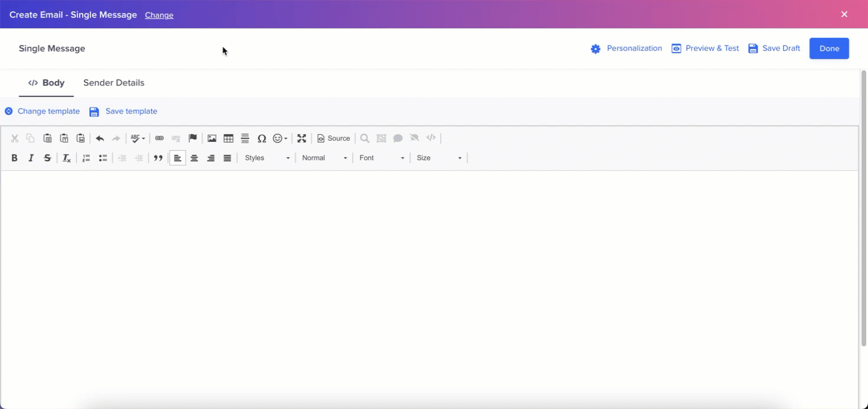Open the spell check ABC menu
Image resolution: width=868 pixels, height=409 pixels.
[138, 138]
